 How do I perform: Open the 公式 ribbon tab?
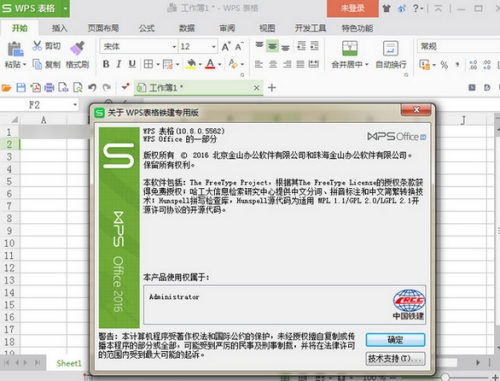[147, 28]
